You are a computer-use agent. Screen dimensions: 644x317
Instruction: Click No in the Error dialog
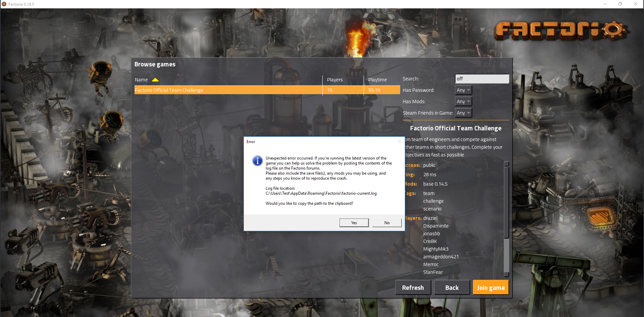pos(387,223)
